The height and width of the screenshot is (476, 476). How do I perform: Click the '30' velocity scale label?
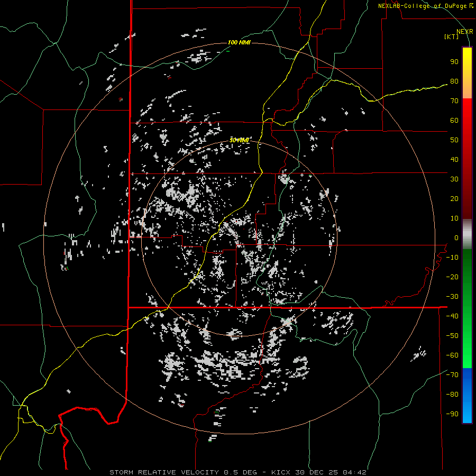(454, 179)
